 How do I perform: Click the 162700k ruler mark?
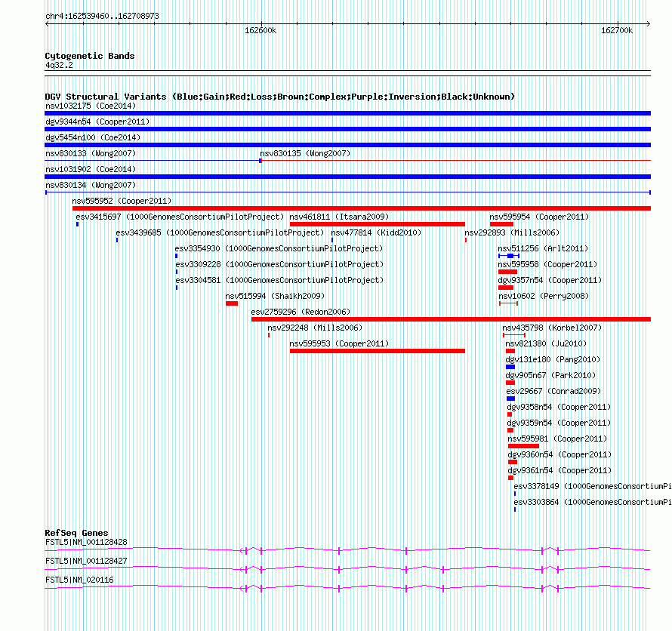[617, 30]
